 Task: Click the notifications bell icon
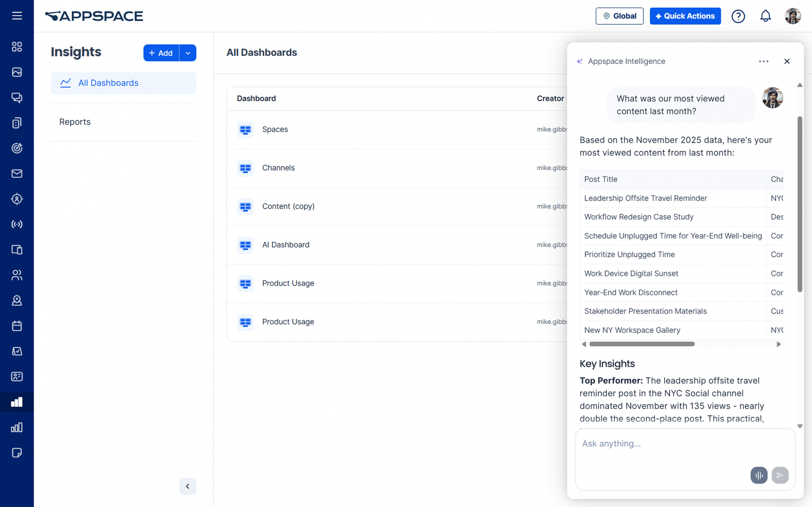click(765, 16)
